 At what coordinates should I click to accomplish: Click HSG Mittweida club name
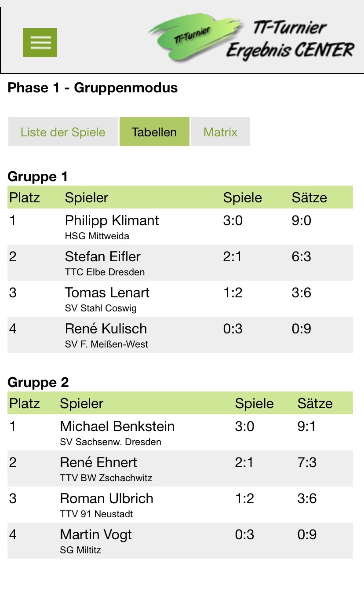click(x=97, y=236)
